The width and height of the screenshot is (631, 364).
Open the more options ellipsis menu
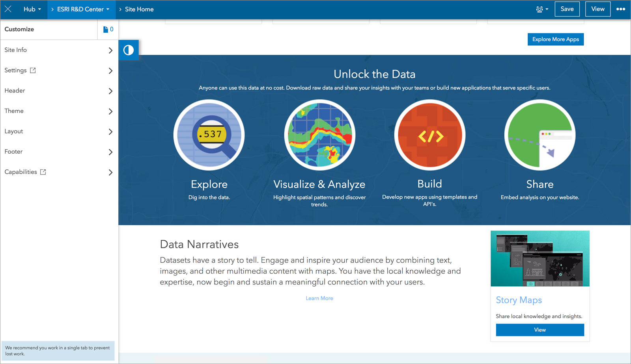[621, 9]
